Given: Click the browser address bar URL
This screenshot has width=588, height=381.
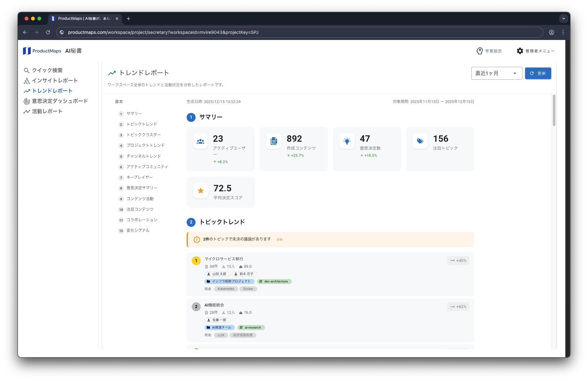Looking at the screenshot, I should coord(163,32).
